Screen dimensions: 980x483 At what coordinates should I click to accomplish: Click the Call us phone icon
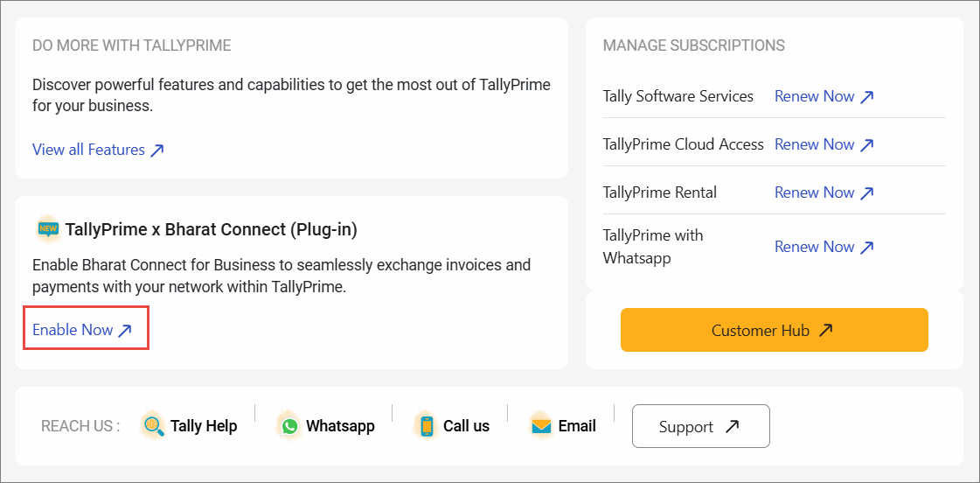pos(426,426)
